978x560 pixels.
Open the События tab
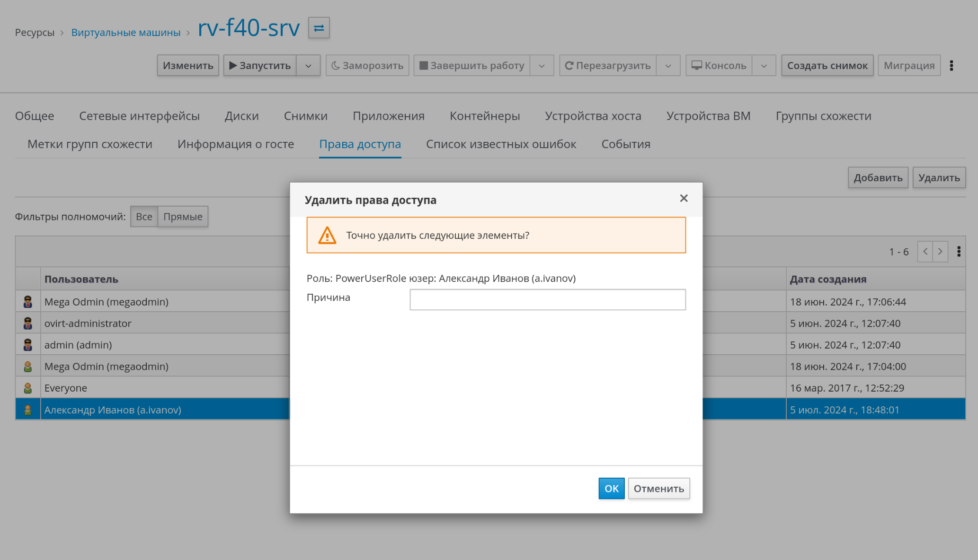(625, 144)
